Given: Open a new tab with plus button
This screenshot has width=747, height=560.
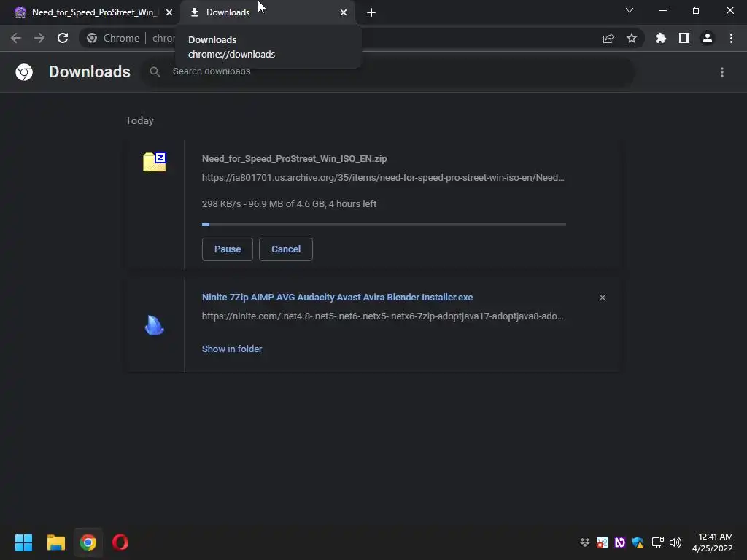Looking at the screenshot, I should (x=371, y=12).
